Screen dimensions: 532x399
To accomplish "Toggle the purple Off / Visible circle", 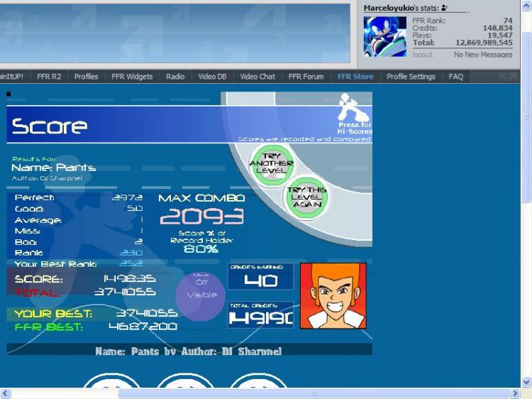I will (201, 297).
